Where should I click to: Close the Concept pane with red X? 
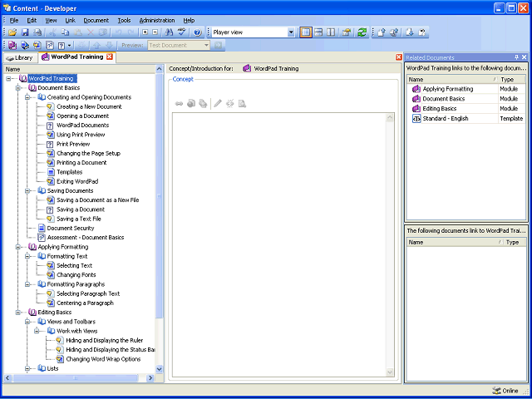click(x=399, y=57)
